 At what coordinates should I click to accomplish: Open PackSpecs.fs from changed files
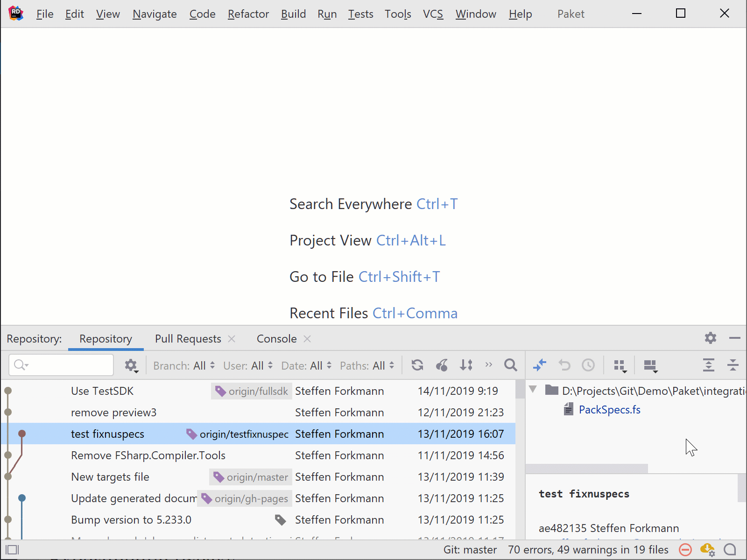point(609,410)
